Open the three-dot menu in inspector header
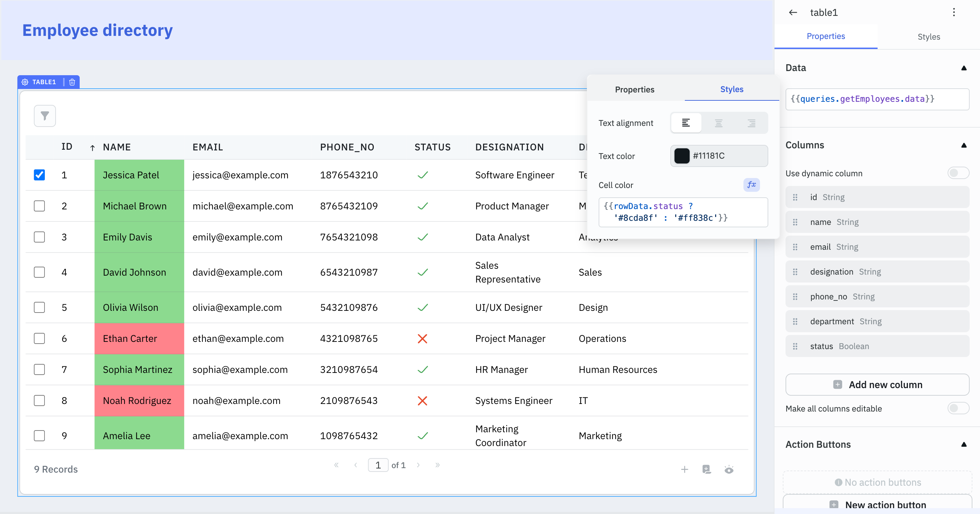 pos(953,12)
